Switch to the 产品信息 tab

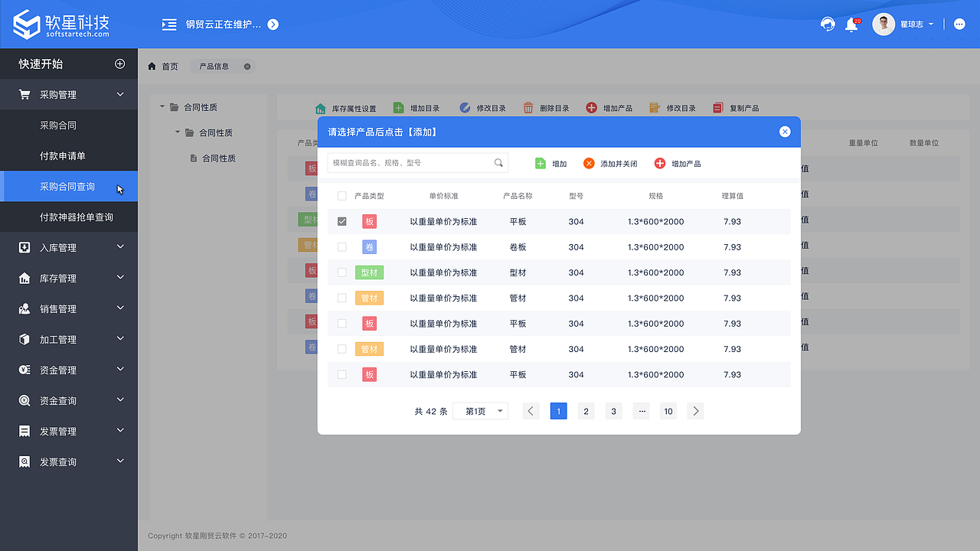214,66
